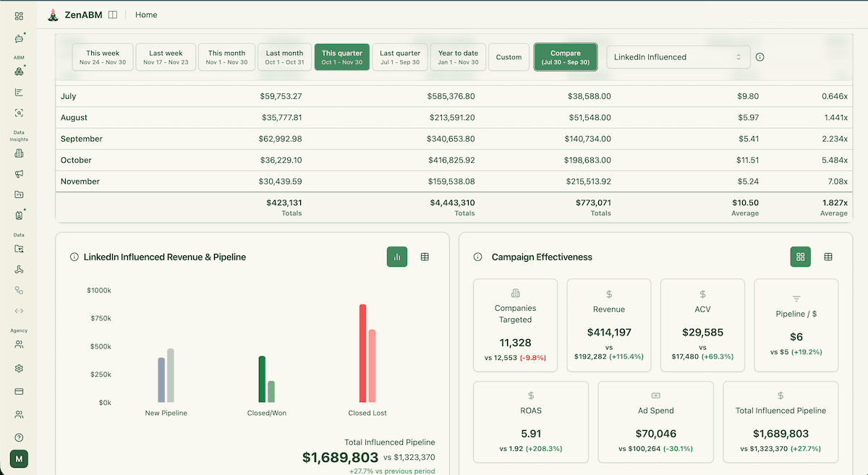Toggle the Compare Jul 30 - Sep 30 option
Image resolution: width=868 pixels, height=475 pixels.
click(565, 56)
